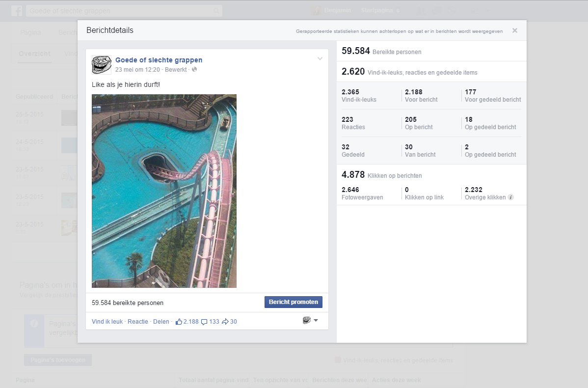Click the '2 Op gedeeld bericht' statistic
Screen dimensions: 588x388
(490, 150)
